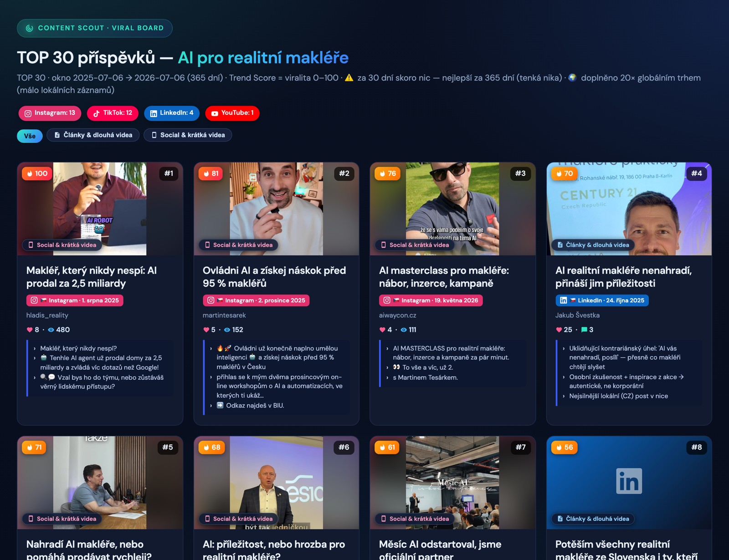Click Social & krátká videa tag on post #1
This screenshot has width=729, height=560.
pos(62,245)
